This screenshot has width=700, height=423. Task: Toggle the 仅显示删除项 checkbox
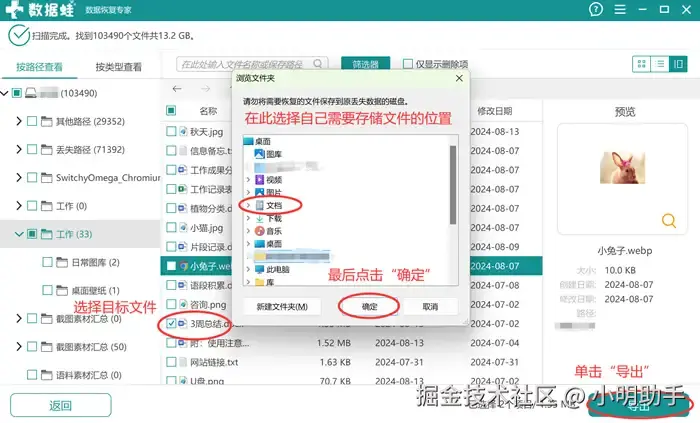[x=408, y=64]
